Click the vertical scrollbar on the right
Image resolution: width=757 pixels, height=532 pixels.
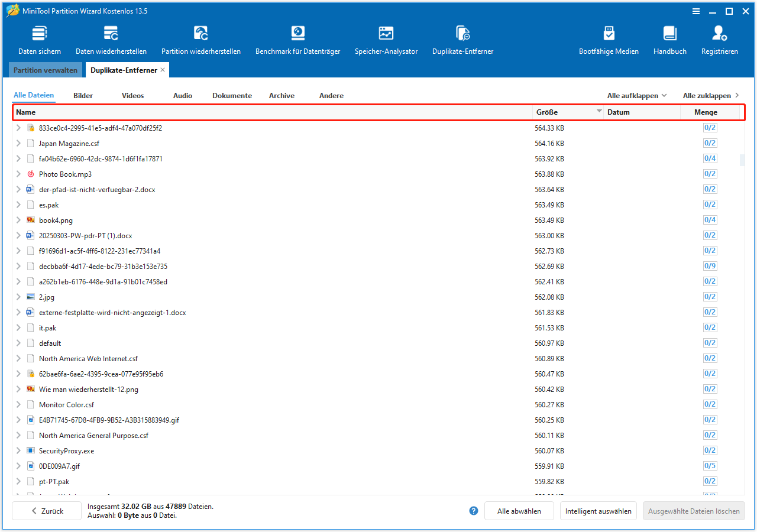point(742,160)
